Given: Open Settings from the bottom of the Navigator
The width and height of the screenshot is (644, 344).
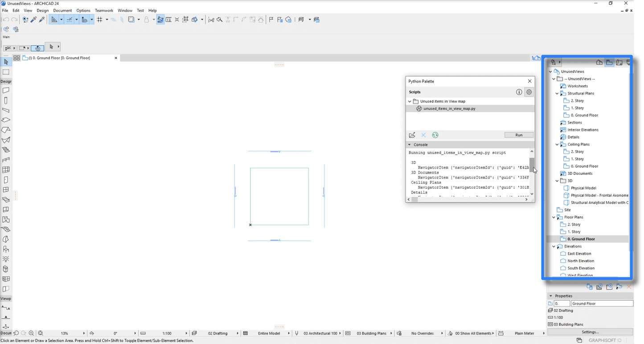Looking at the screenshot, I should point(589,332).
